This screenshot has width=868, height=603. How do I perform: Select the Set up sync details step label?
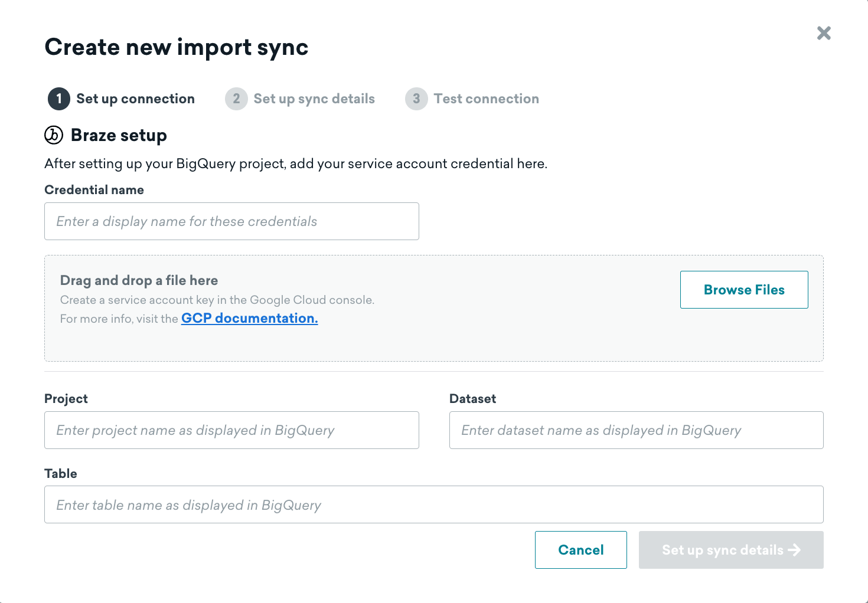[x=314, y=99]
